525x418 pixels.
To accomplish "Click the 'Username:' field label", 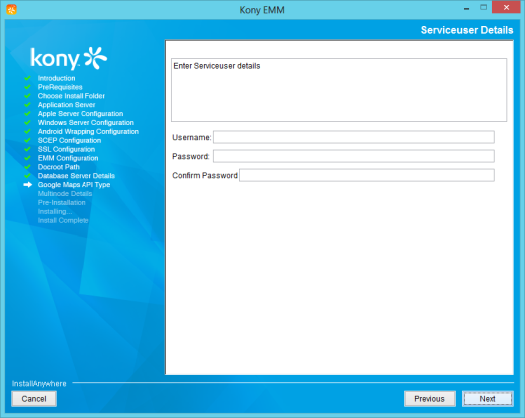I will 192,137.
